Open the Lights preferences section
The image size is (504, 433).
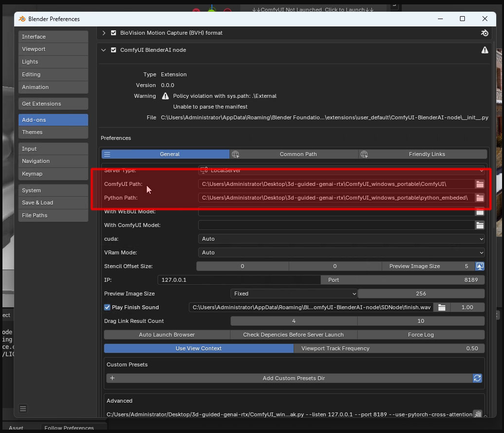tap(53, 62)
